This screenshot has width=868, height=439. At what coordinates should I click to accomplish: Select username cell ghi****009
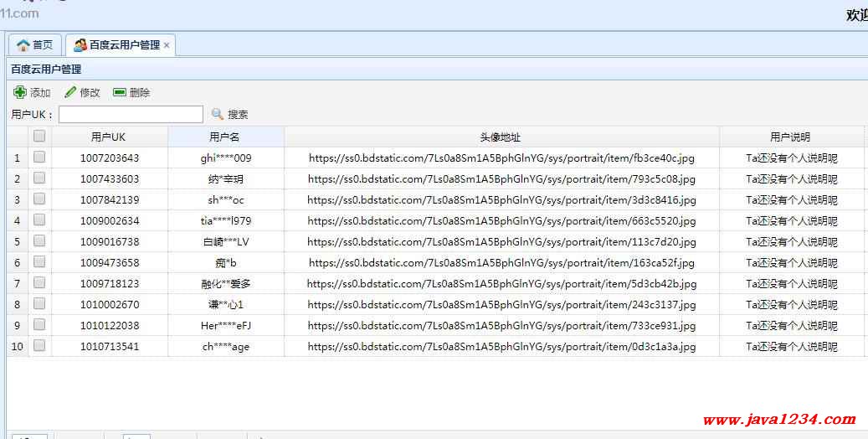(226, 158)
